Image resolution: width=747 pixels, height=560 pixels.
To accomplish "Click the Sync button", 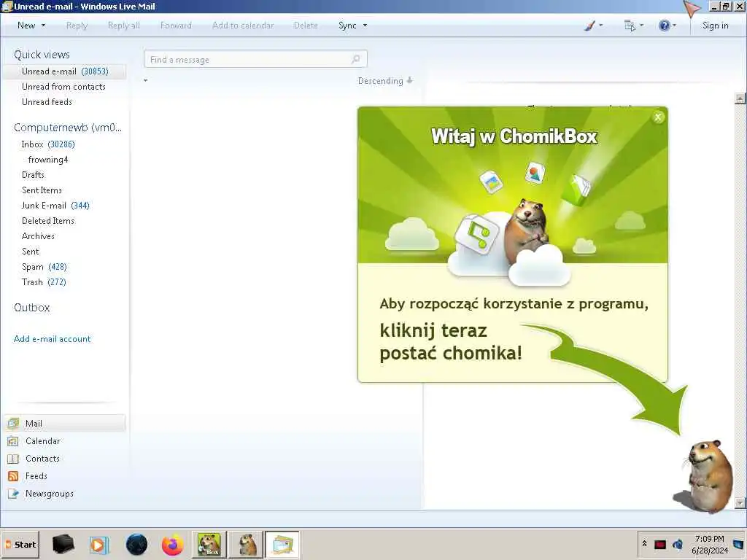I will 347,26.
